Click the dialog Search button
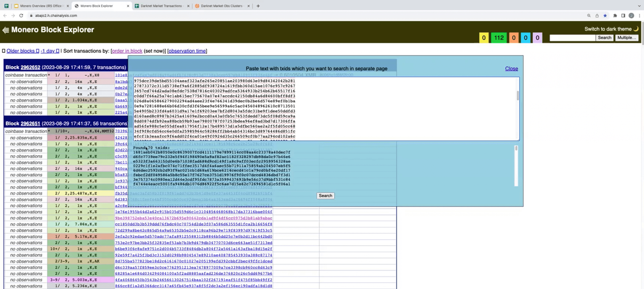Viewport: 644px width, 289px height. click(x=326, y=195)
